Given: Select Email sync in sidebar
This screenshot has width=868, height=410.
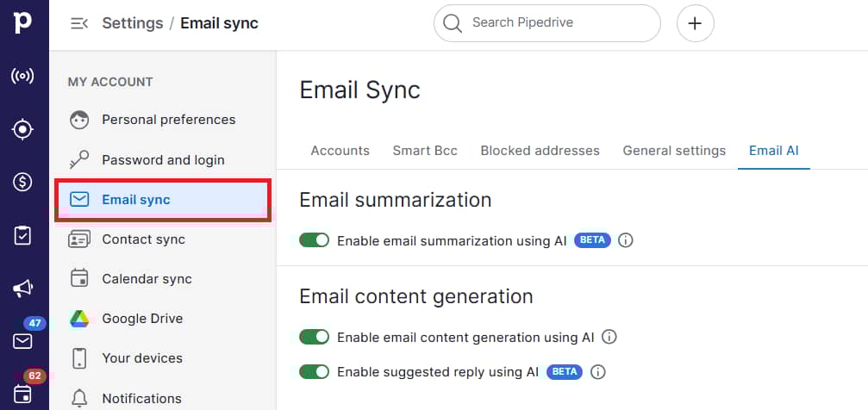Looking at the screenshot, I should tap(163, 200).
